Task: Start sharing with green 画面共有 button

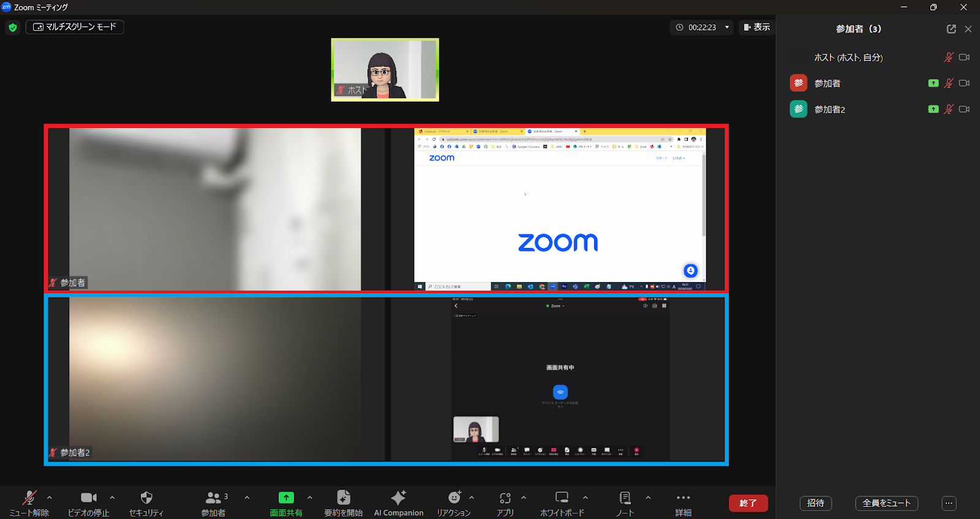Action: (x=286, y=503)
